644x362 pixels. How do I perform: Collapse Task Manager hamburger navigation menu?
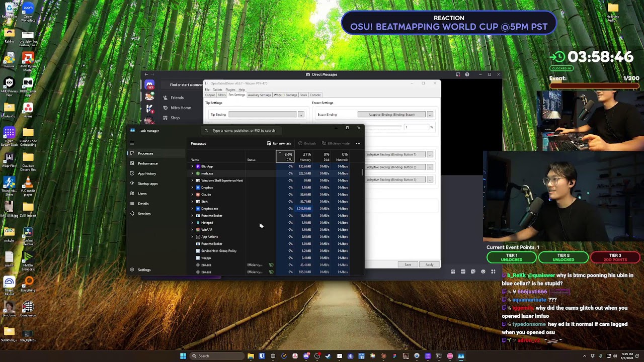pos(132,143)
